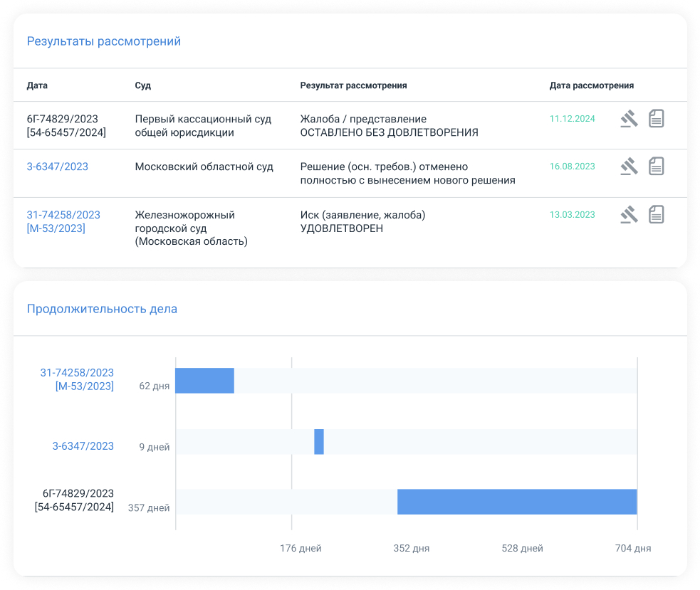The image size is (700, 590).
Task: Open document icon for Железнодорожный городской суд row
Action: coord(656,214)
